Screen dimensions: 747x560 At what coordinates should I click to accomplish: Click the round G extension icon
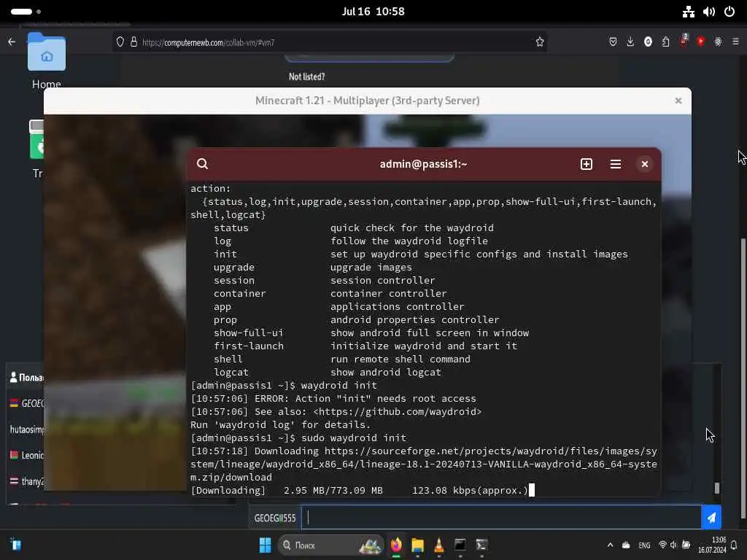coord(648,42)
